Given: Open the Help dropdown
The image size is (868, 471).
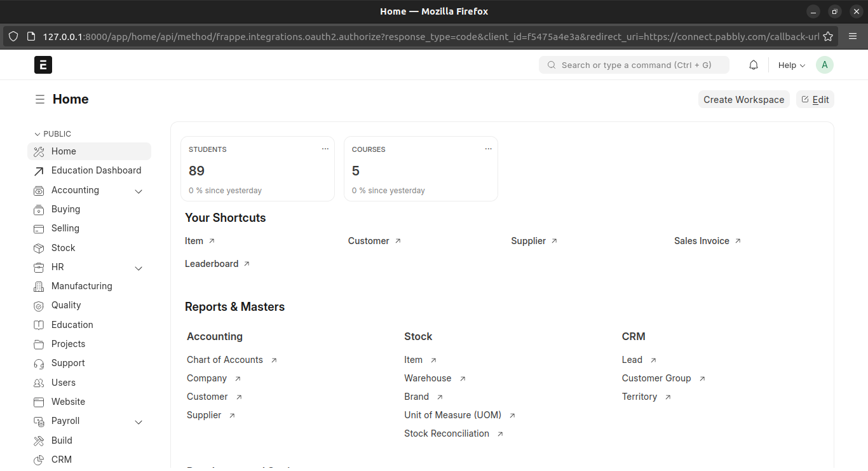Looking at the screenshot, I should click(x=792, y=65).
